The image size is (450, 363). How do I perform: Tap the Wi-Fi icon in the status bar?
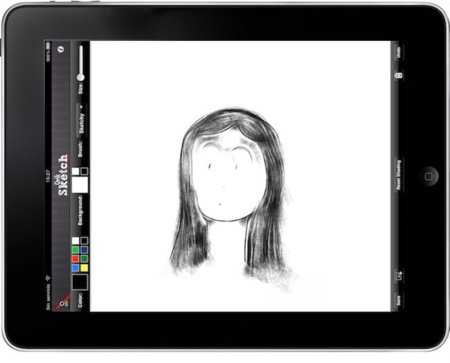48,277
